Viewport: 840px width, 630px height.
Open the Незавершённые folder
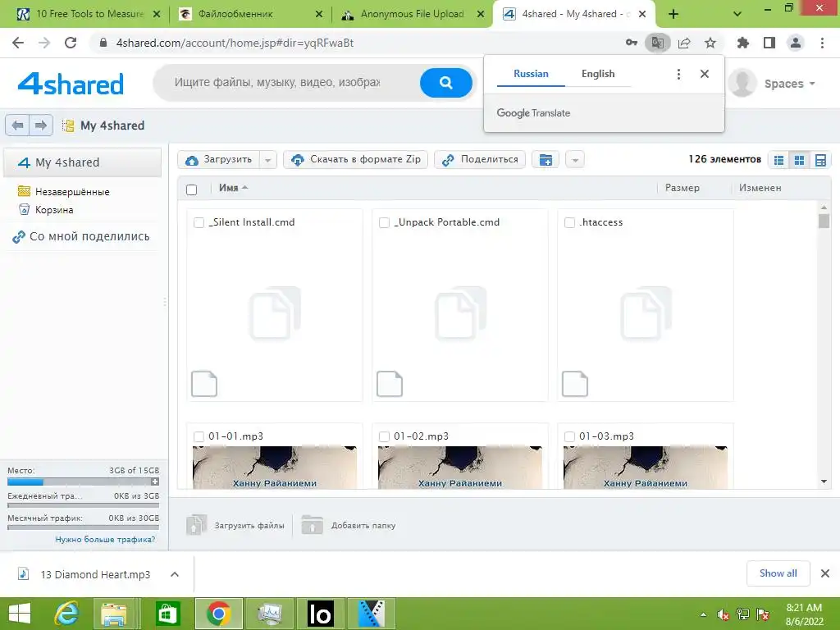[64, 191]
